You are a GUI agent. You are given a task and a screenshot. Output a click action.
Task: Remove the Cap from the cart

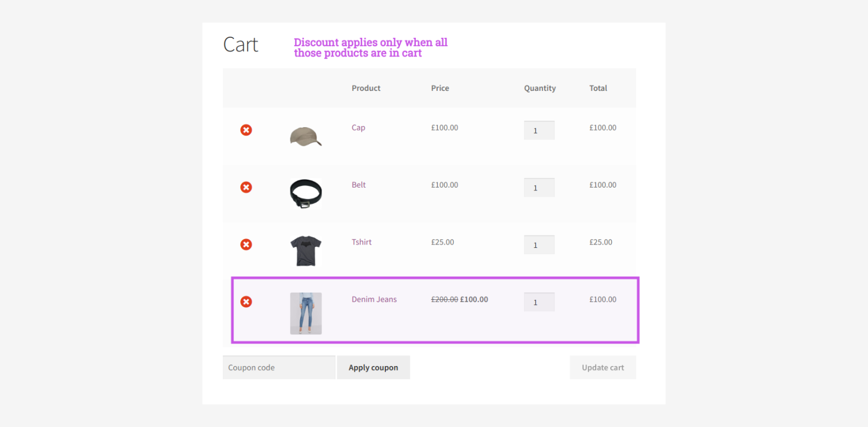click(x=246, y=130)
